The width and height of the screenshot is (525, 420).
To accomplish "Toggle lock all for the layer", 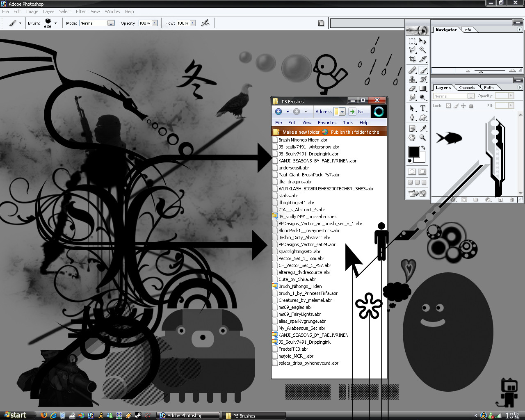I will click(471, 106).
